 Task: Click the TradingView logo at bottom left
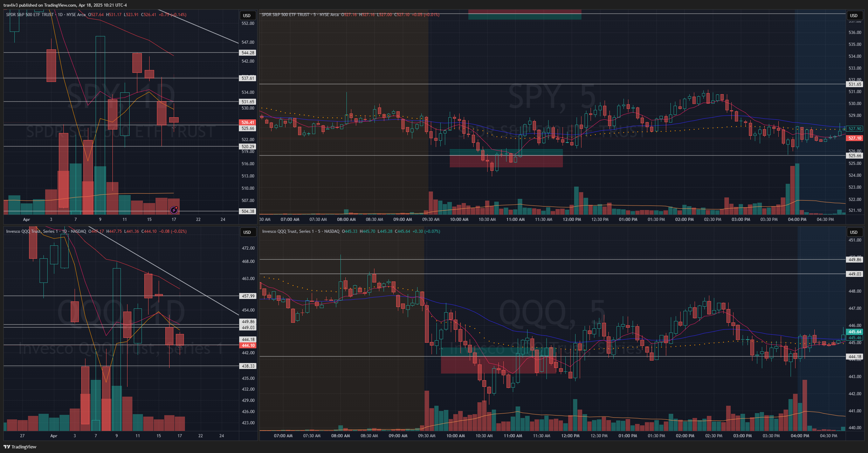20,447
